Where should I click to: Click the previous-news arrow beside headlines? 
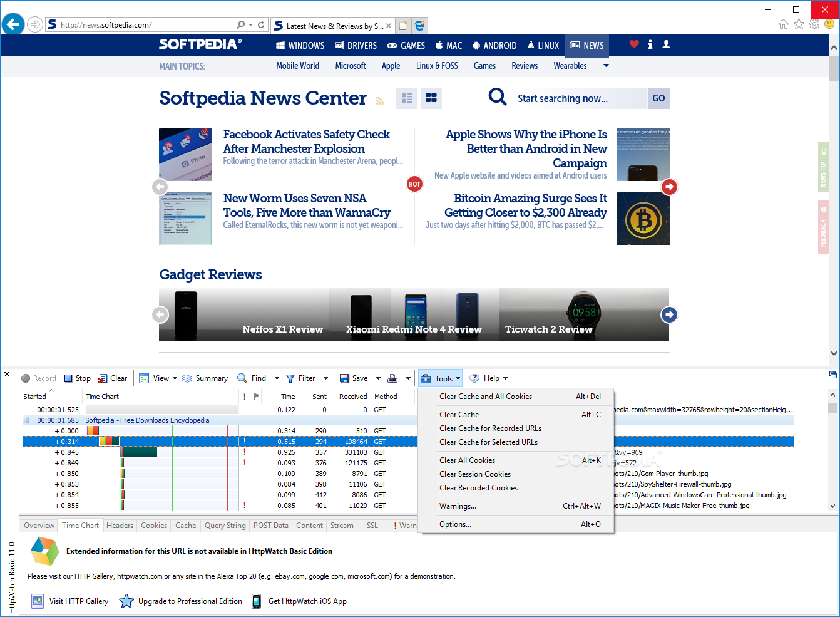[x=160, y=187]
